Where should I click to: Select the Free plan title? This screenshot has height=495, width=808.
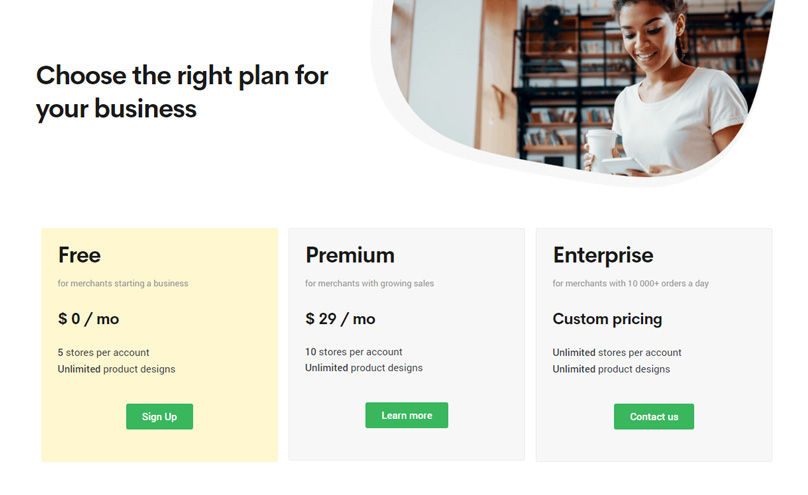tap(80, 255)
